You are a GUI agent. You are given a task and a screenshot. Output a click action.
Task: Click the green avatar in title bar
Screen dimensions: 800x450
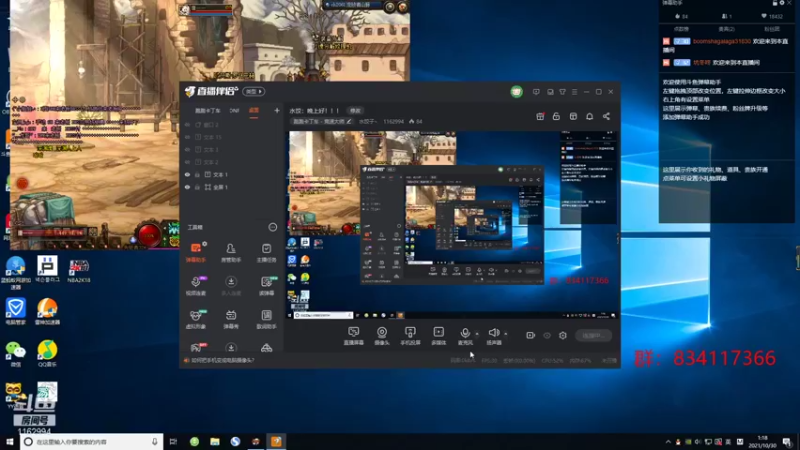(516, 92)
